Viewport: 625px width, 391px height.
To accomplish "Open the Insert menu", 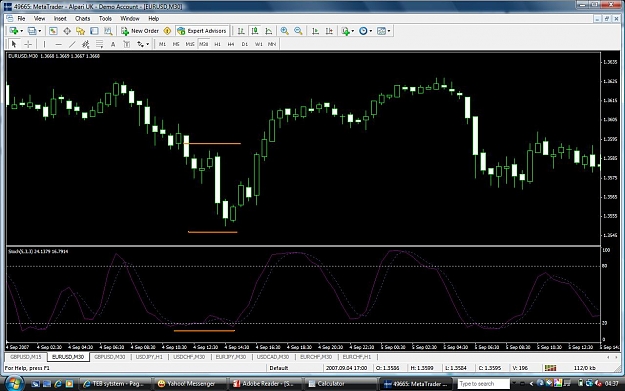I will point(60,18).
